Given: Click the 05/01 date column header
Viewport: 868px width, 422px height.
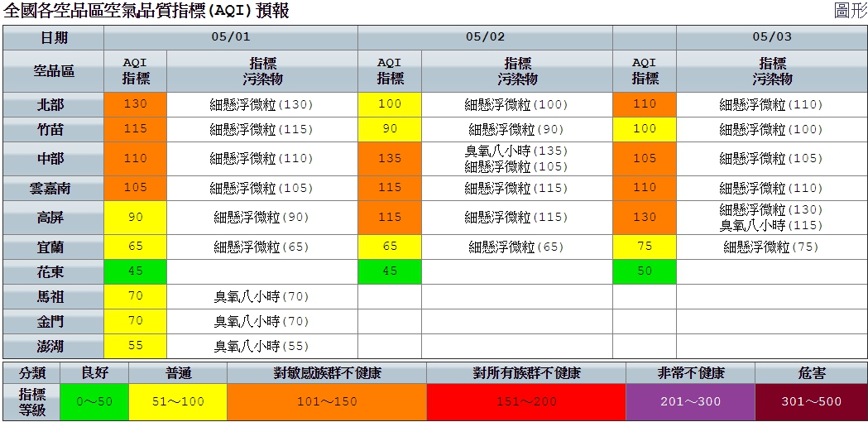Looking at the screenshot, I should coord(231,38).
